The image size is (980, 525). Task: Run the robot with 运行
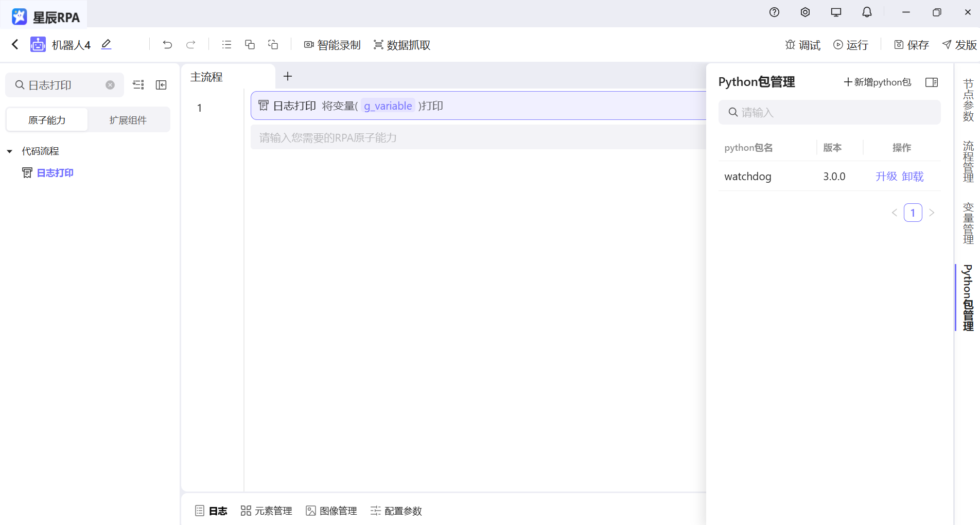click(x=850, y=45)
